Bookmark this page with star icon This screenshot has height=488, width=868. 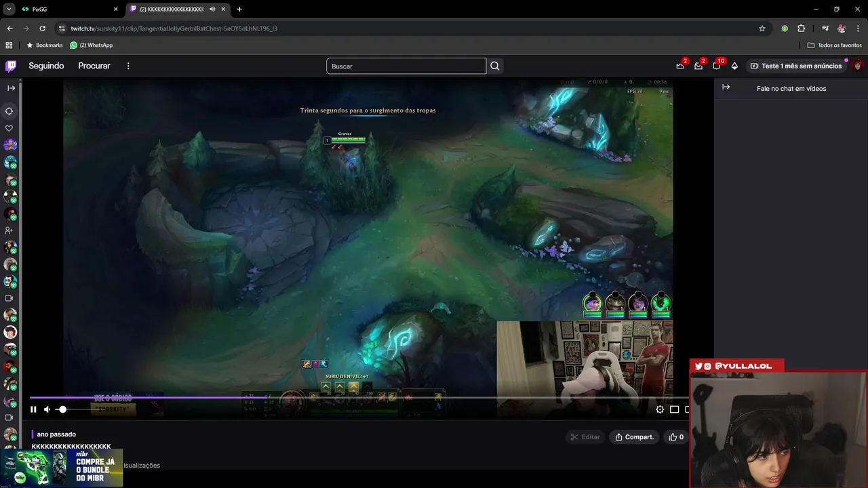tap(762, 28)
